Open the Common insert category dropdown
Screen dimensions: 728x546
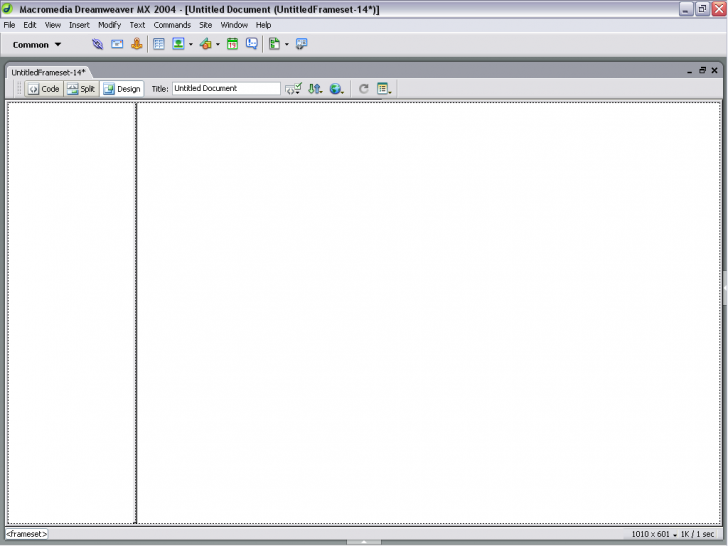37,45
